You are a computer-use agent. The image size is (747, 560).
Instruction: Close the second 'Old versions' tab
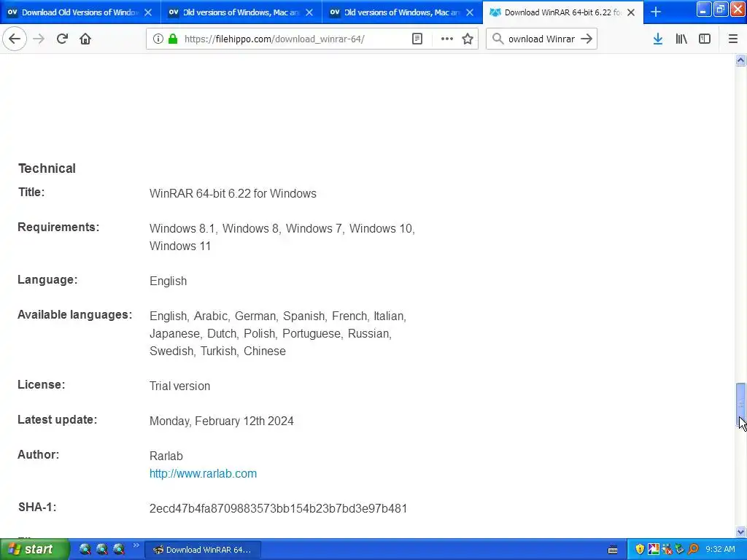pyautogui.click(x=309, y=12)
